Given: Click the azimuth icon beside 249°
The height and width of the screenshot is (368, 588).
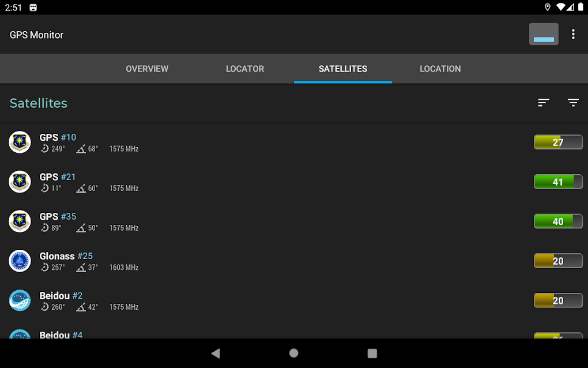Looking at the screenshot, I should (x=45, y=148).
